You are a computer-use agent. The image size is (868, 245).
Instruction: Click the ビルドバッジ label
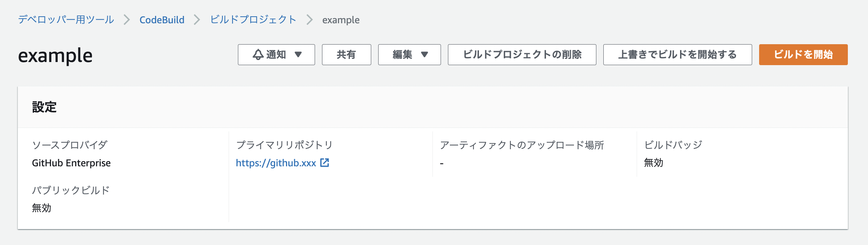click(673, 145)
